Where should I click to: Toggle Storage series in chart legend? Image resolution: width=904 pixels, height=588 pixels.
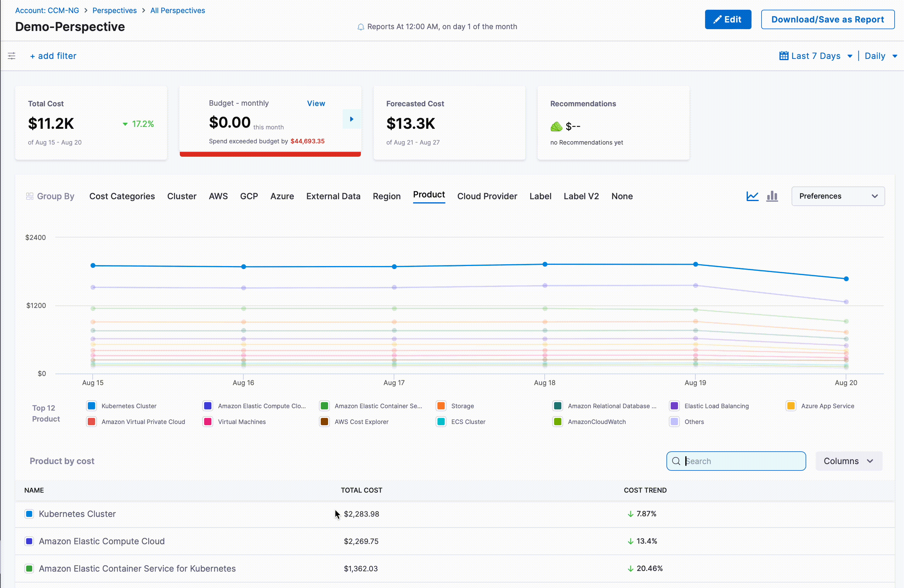point(441,406)
